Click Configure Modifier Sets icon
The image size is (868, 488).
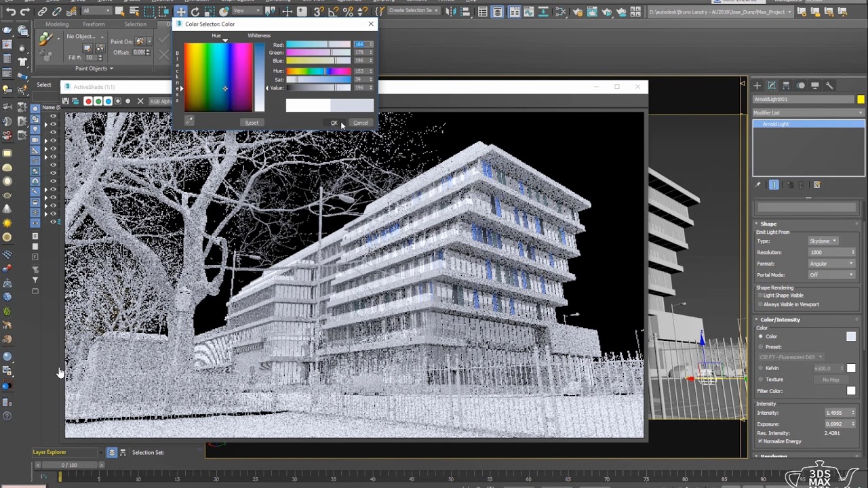(x=817, y=184)
